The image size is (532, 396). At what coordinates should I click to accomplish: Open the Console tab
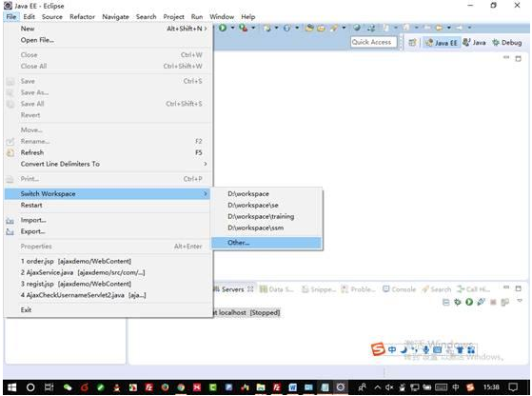point(399,289)
